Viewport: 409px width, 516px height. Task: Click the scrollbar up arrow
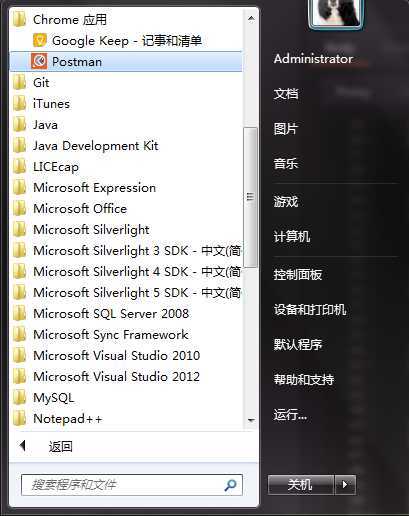tap(251, 18)
